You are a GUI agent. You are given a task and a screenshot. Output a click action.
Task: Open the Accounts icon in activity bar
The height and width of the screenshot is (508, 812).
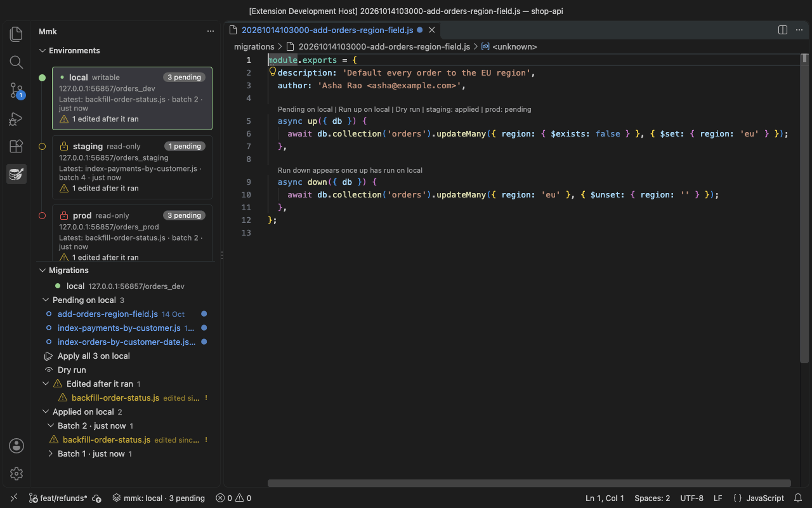(x=16, y=446)
